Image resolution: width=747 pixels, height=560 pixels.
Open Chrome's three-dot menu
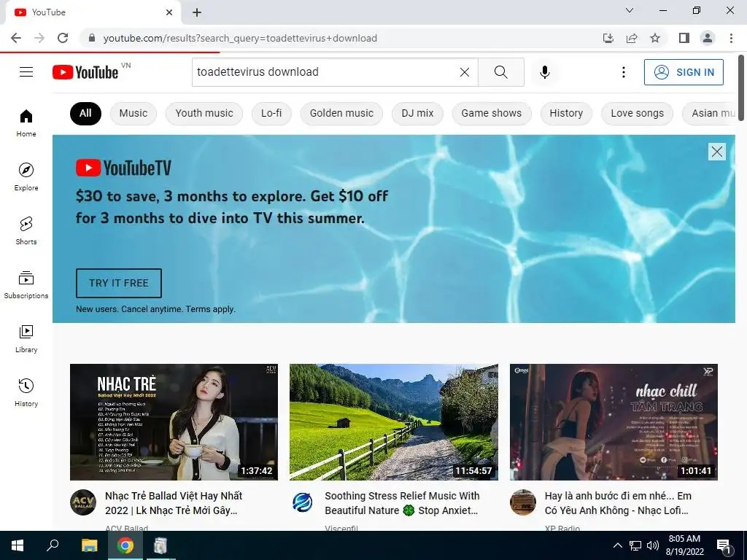click(731, 38)
